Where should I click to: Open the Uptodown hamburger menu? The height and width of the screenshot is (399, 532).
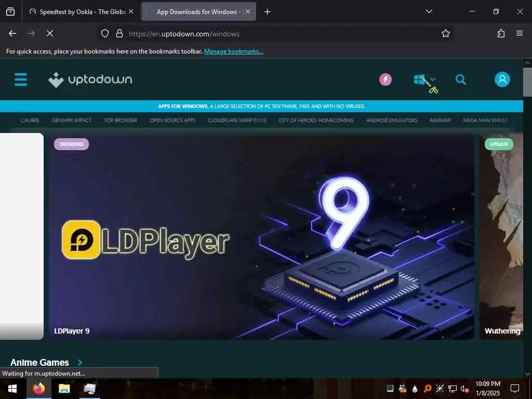point(21,79)
